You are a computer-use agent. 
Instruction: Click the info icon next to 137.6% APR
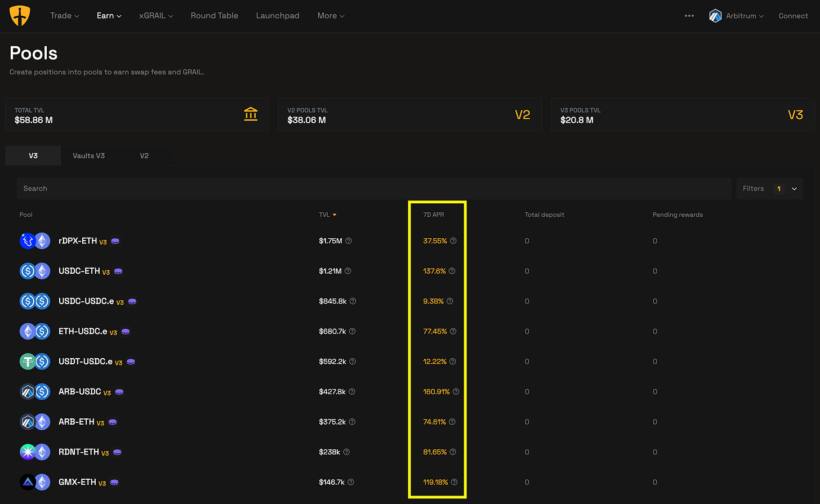point(452,271)
